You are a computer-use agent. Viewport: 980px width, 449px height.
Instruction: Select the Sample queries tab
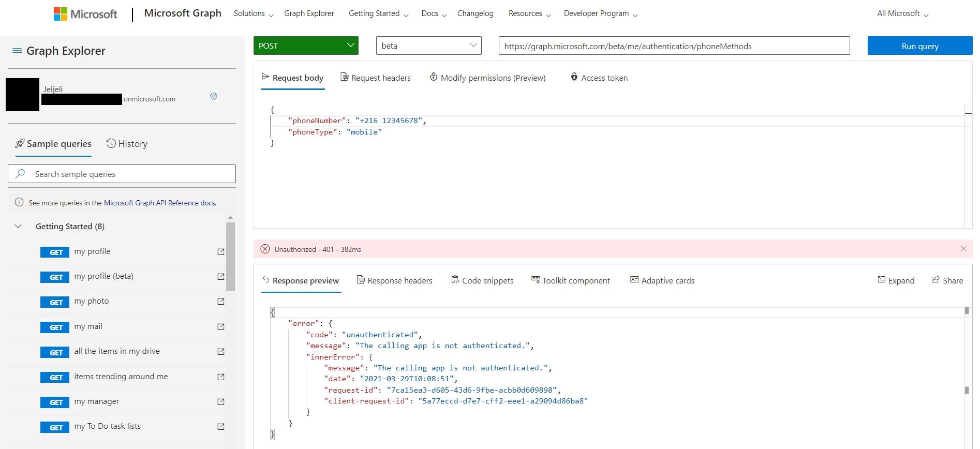click(53, 144)
